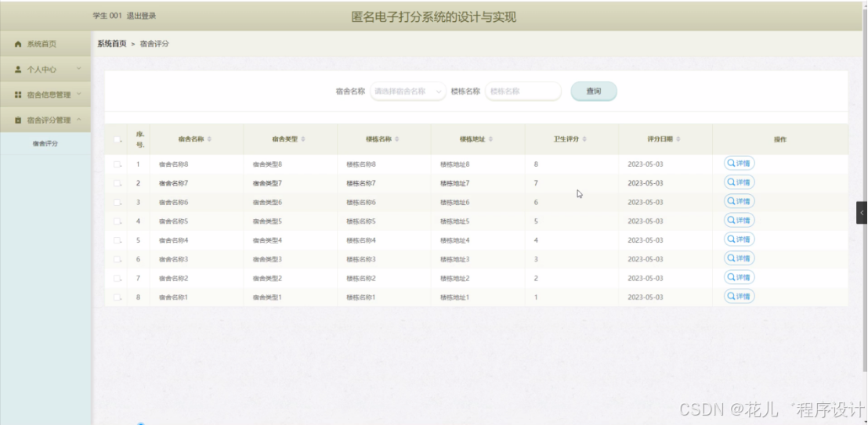This screenshot has height=425, width=868.
Task: Select the 宿舍评分 submenu item
Action: point(45,143)
